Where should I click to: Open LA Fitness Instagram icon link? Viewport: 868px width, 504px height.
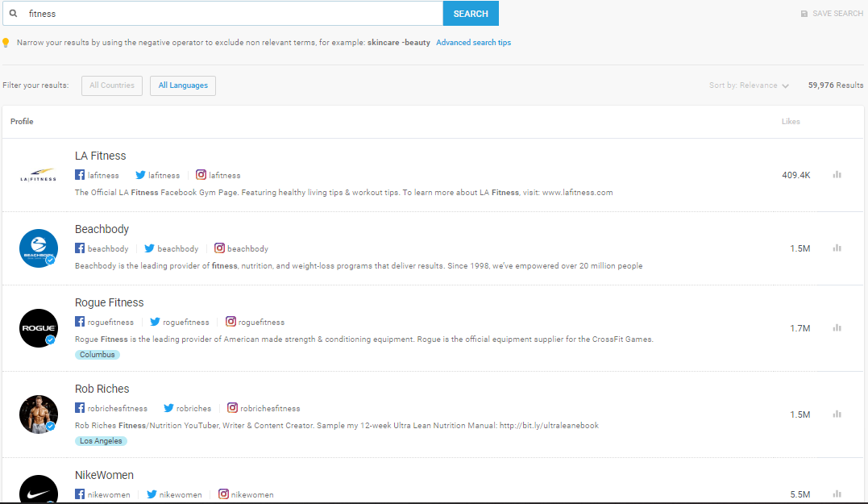(201, 174)
